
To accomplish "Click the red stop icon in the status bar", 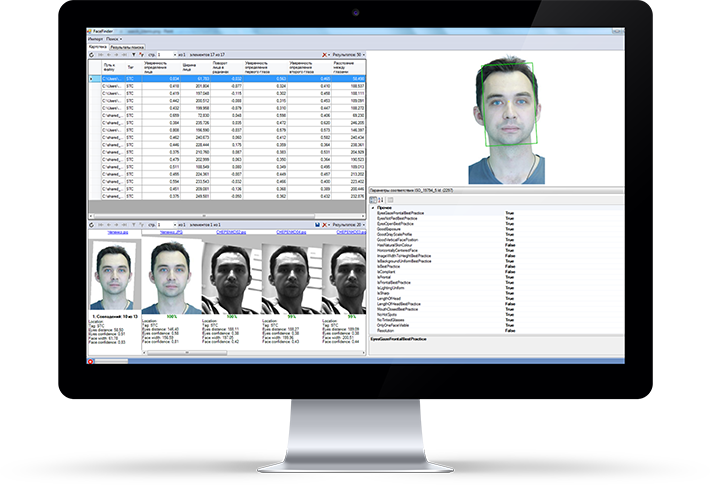I will [x=91, y=361].
